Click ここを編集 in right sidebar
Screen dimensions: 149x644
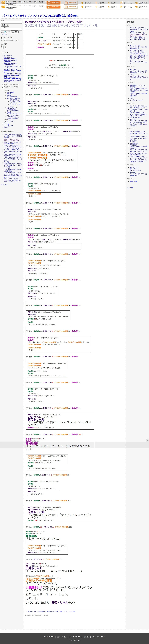pos(130,188)
